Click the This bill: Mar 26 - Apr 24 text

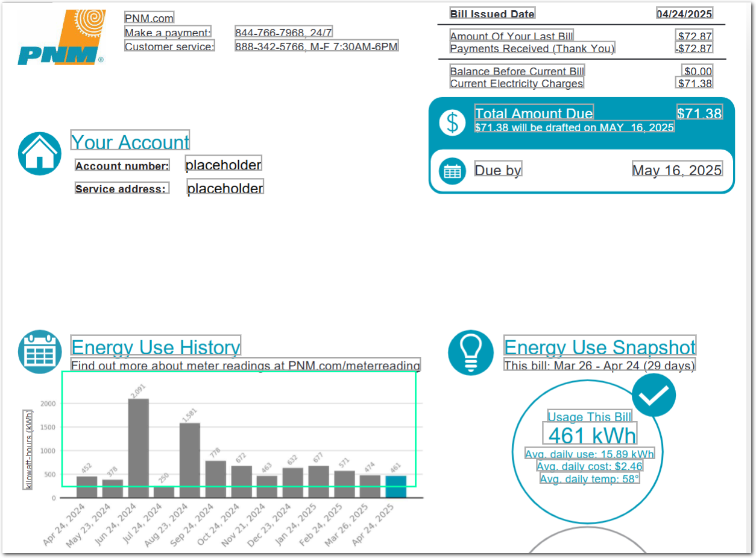coord(599,365)
